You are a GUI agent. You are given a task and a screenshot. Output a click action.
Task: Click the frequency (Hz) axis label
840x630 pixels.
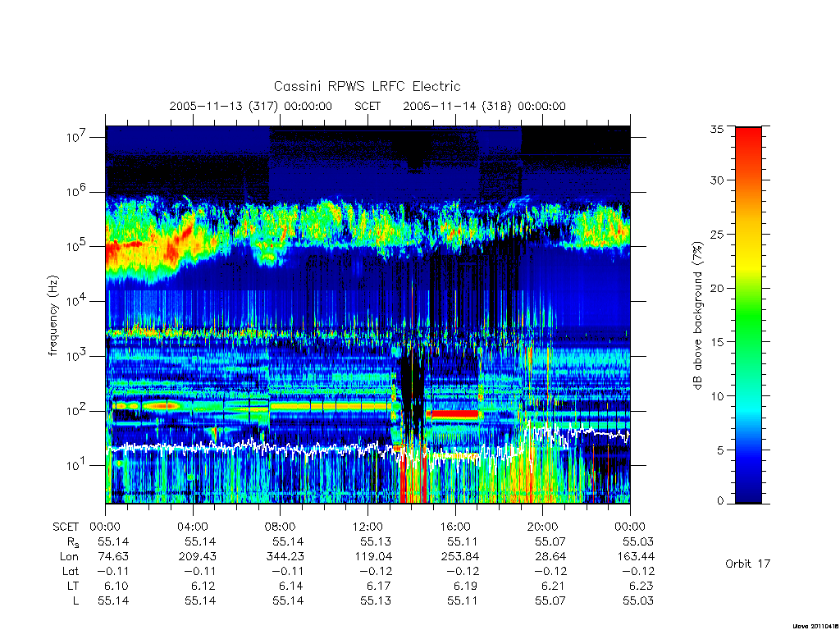coord(52,316)
